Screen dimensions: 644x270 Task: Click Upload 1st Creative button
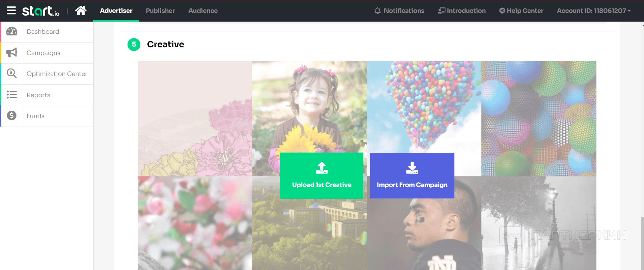321,175
